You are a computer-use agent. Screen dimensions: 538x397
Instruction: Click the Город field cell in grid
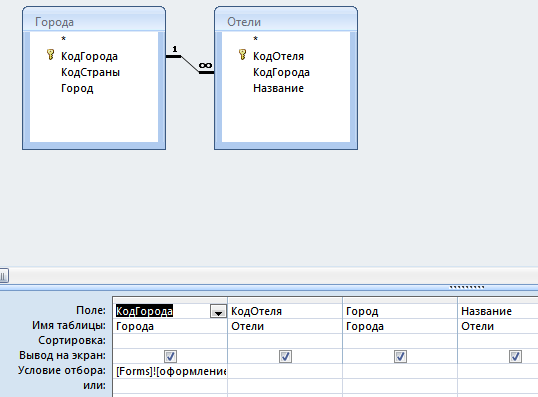point(400,311)
